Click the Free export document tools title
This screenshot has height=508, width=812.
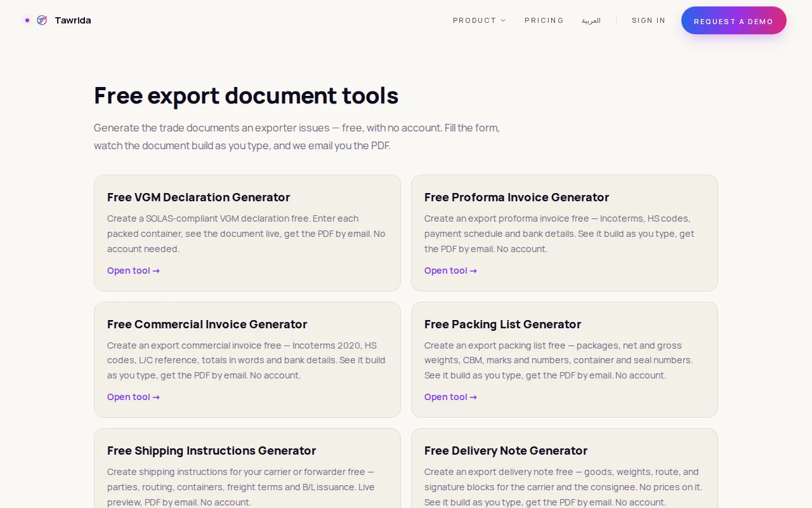pyautogui.click(x=246, y=95)
